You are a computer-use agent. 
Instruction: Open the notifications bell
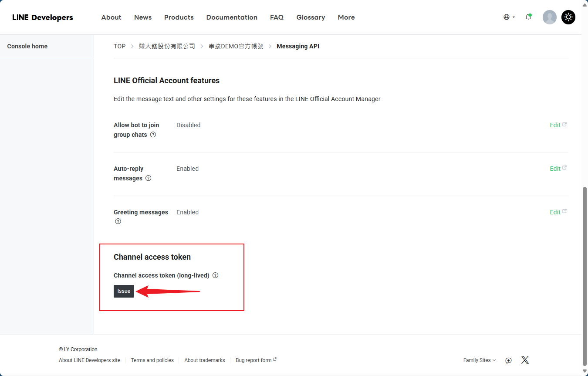pyautogui.click(x=528, y=17)
